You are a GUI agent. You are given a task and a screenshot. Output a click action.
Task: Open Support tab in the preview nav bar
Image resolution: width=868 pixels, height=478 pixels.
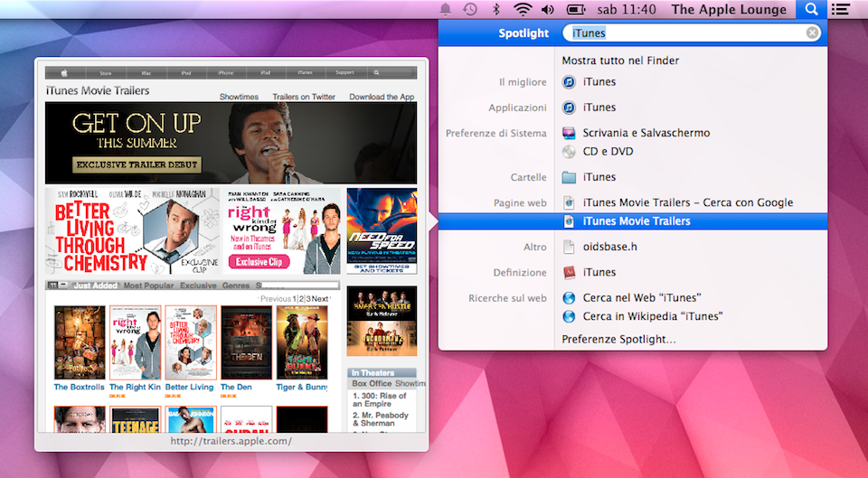[344, 73]
